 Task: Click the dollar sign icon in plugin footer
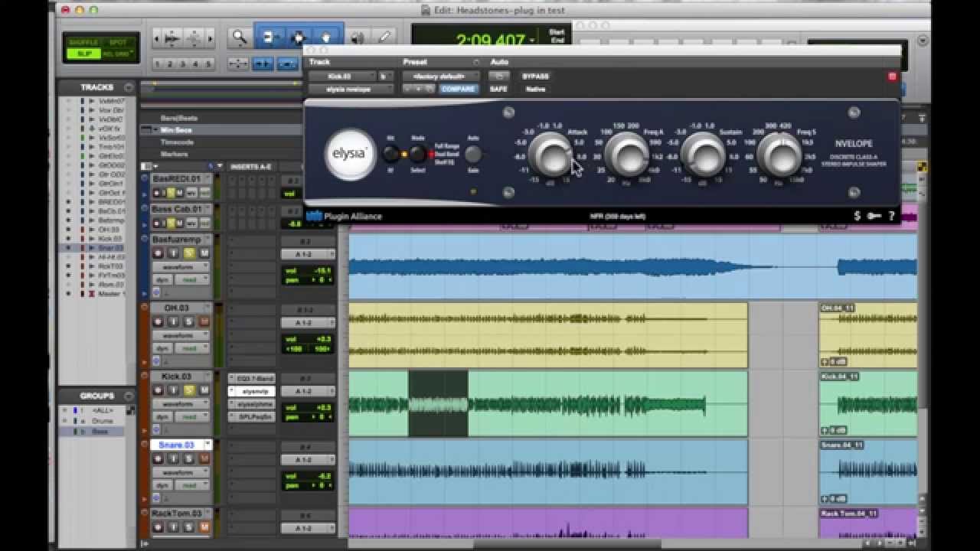tap(857, 217)
